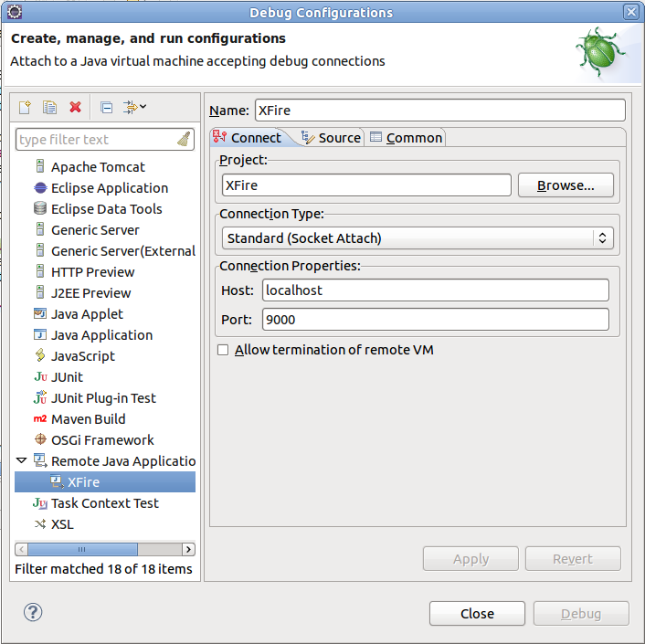Close the Debug Configurations window
The height and width of the screenshot is (644, 645).
point(631,12)
